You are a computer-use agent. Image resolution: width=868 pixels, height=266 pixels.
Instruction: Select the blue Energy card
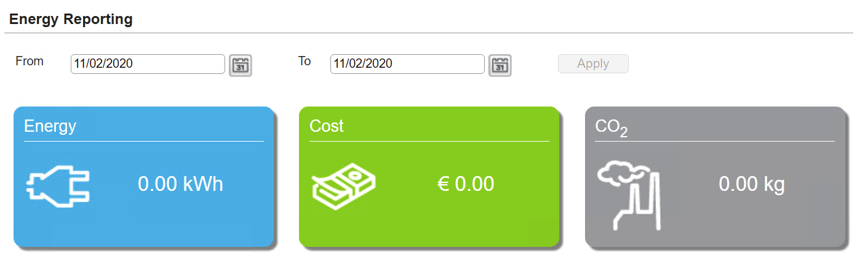click(x=143, y=177)
